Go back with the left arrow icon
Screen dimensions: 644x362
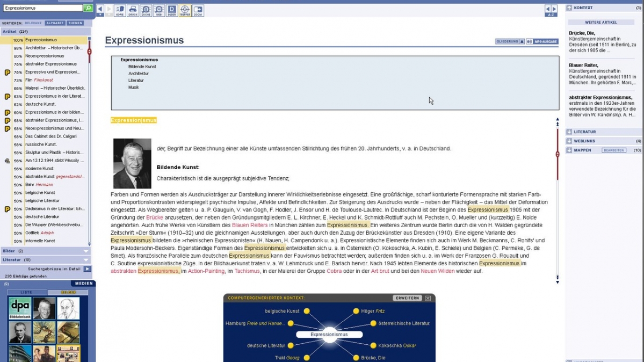coord(100,10)
